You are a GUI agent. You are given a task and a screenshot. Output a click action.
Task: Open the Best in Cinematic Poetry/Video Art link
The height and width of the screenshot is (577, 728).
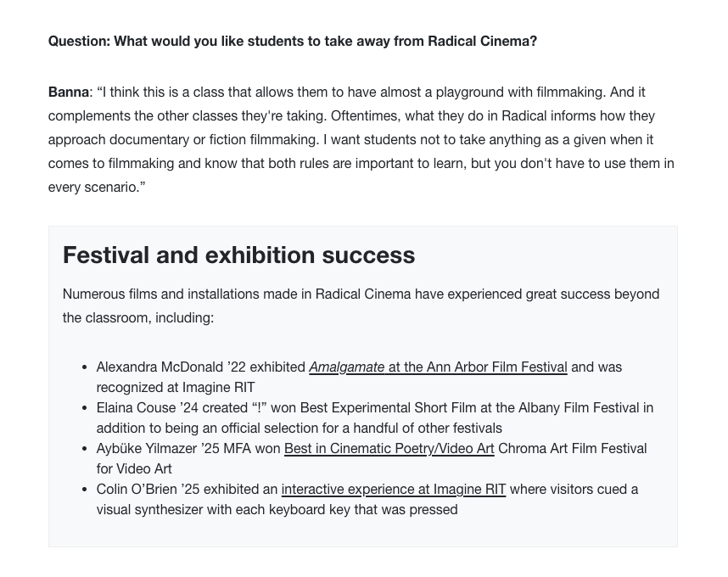tap(389, 449)
